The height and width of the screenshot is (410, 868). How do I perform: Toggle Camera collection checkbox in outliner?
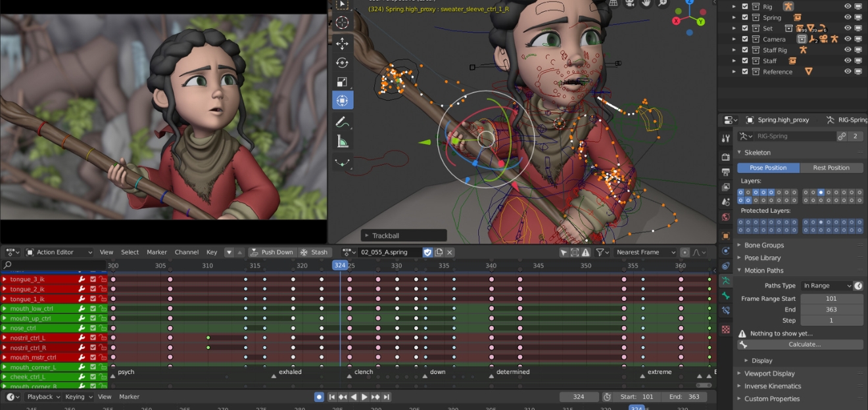point(745,39)
